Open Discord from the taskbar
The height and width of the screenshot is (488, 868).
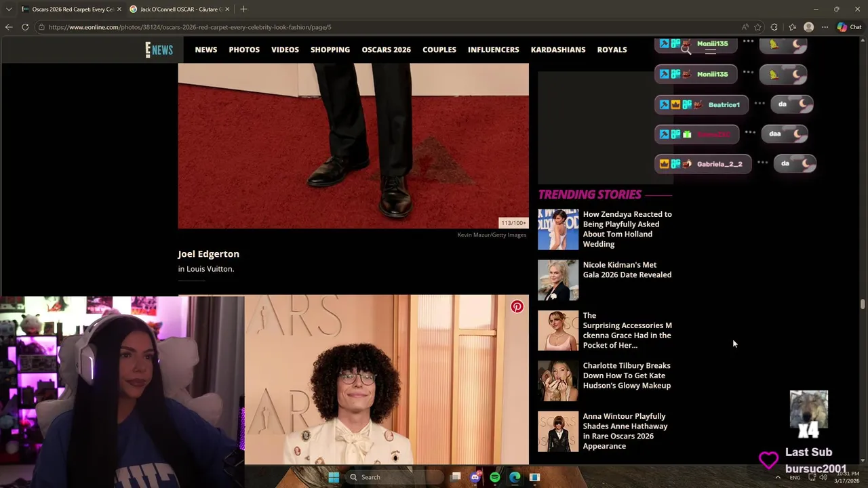tap(475, 477)
